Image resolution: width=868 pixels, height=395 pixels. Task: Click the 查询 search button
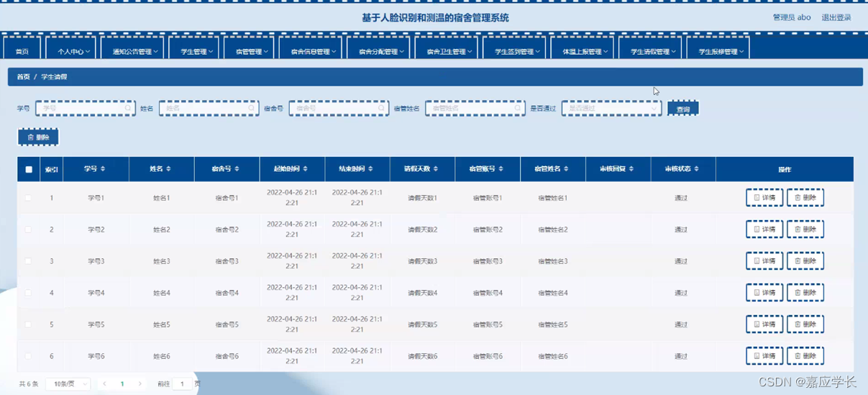coord(683,109)
